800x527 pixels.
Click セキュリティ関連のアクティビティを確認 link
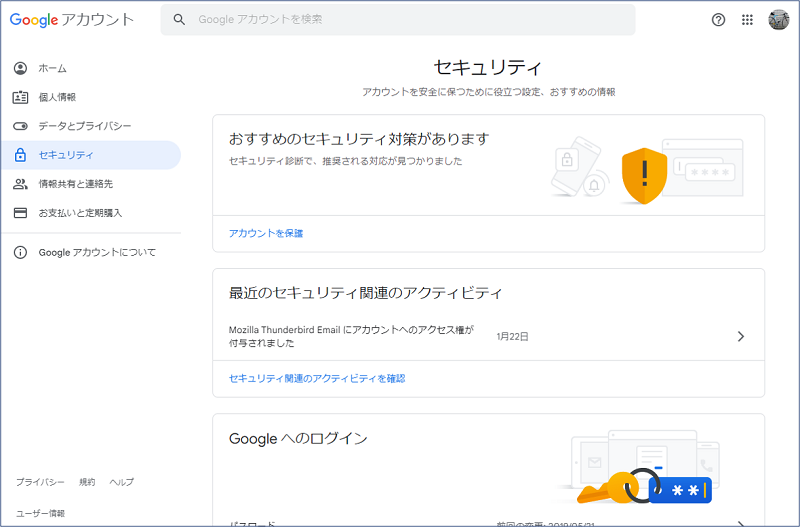click(317, 379)
